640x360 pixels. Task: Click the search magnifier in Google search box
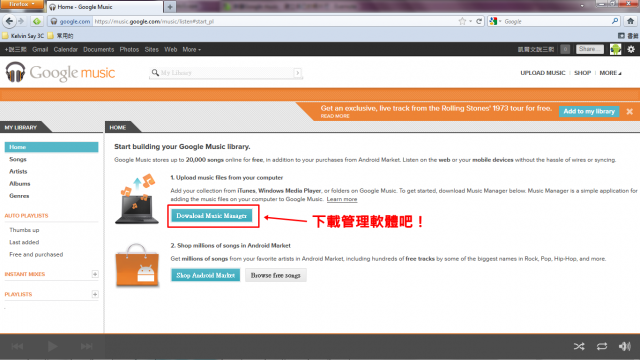pos(615,21)
